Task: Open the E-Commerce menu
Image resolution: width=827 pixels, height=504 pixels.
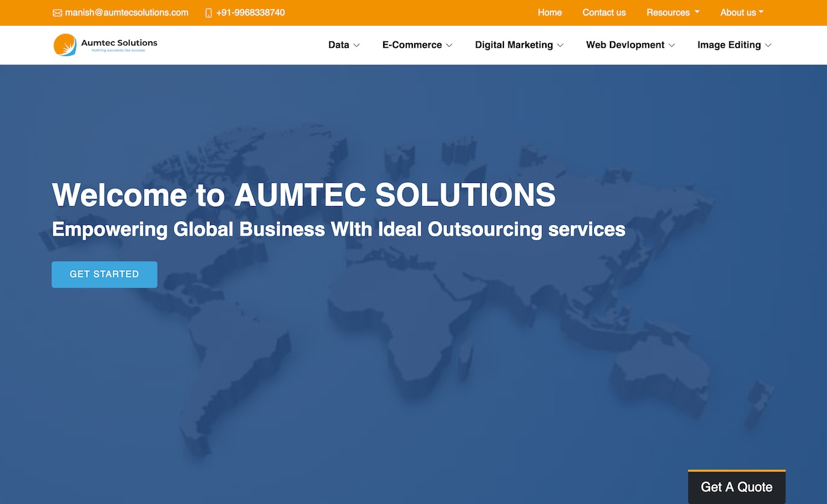Action: [417, 45]
